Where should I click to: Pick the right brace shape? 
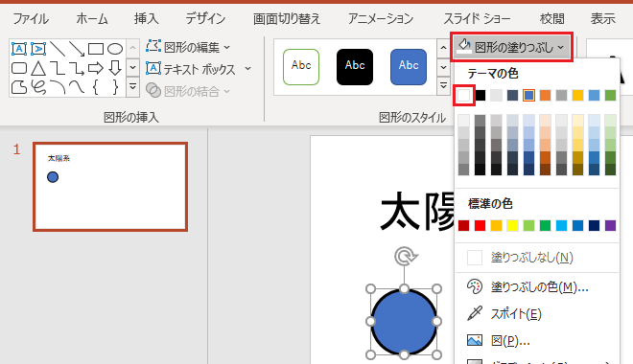[x=115, y=87]
